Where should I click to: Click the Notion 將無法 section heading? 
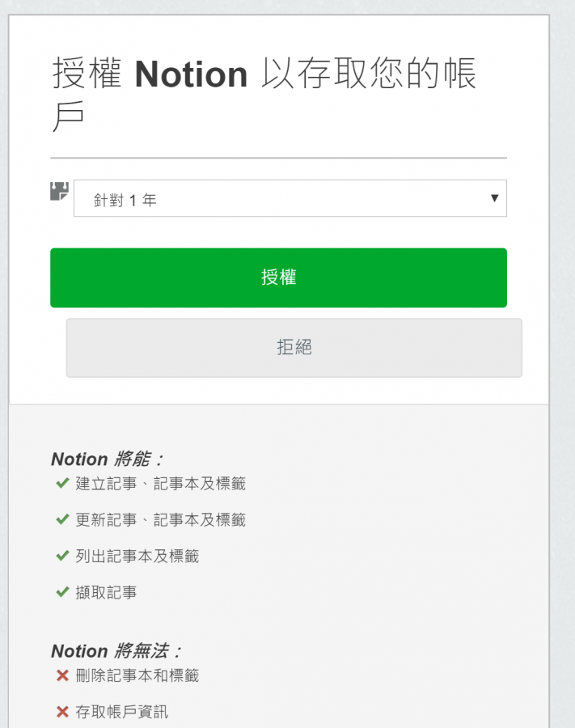pyautogui.click(x=116, y=651)
